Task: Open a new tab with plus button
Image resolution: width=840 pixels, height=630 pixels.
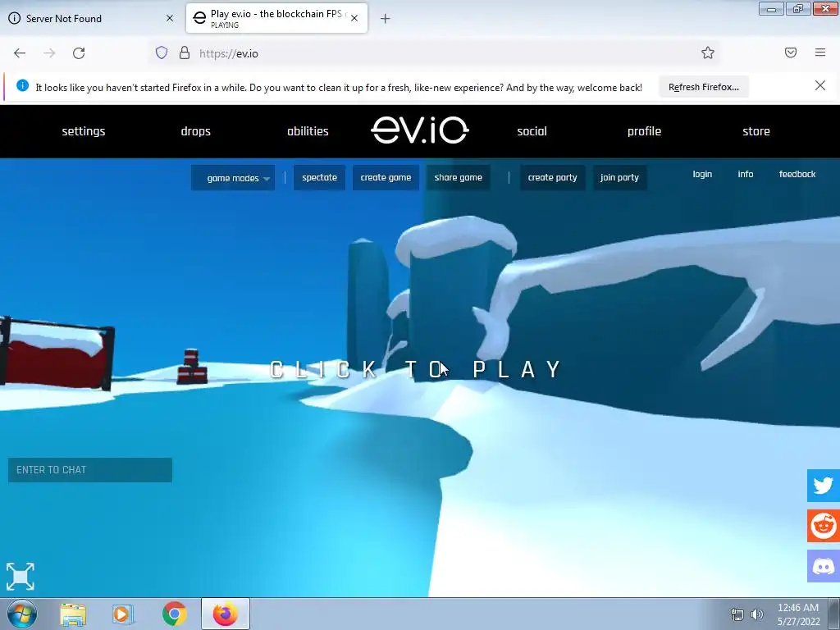Action: pos(386,19)
